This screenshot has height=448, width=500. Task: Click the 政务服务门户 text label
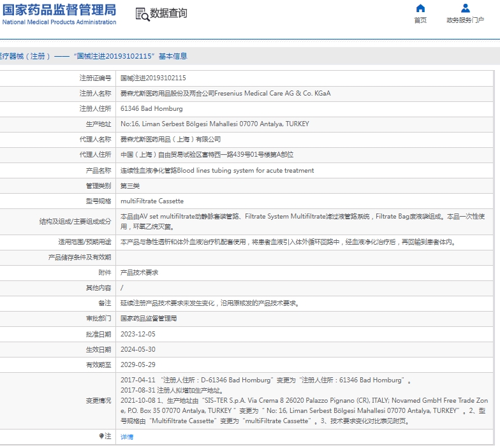466,20
